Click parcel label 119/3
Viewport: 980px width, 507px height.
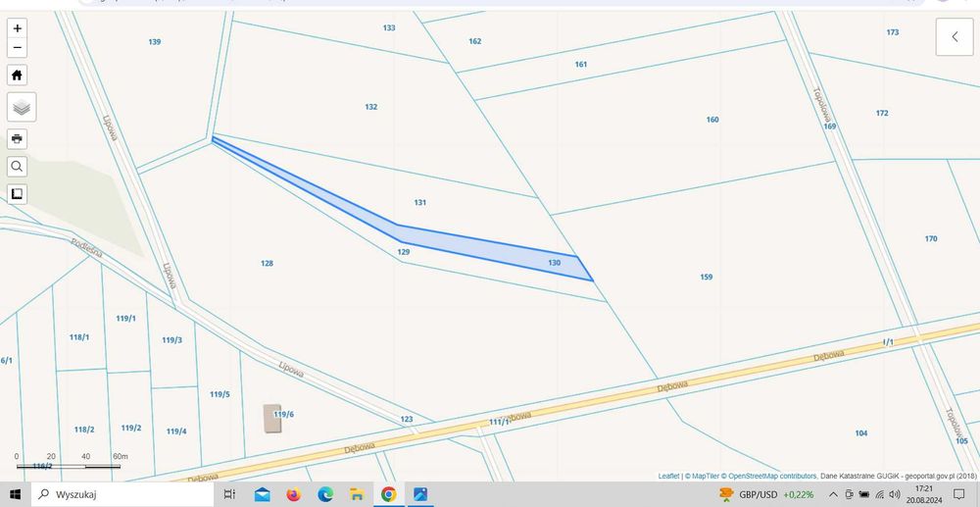[171, 340]
